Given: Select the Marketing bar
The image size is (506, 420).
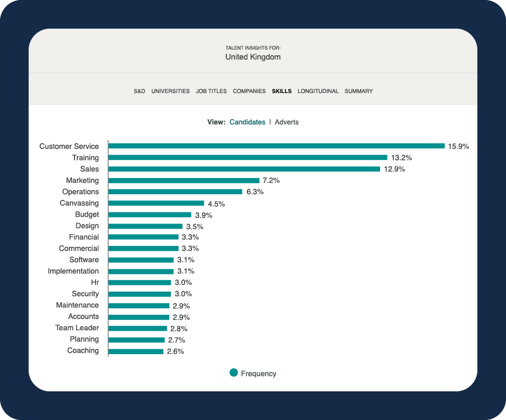Looking at the screenshot, I should click(184, 180).
